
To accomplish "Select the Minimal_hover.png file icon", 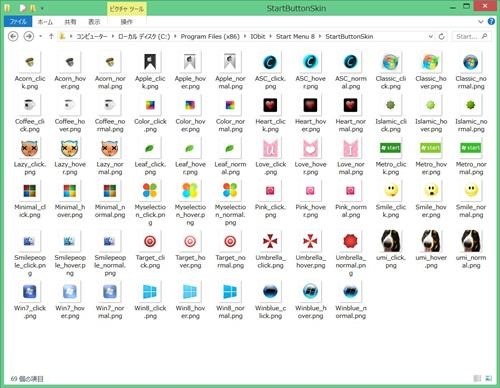I will (x=70, y=191).
